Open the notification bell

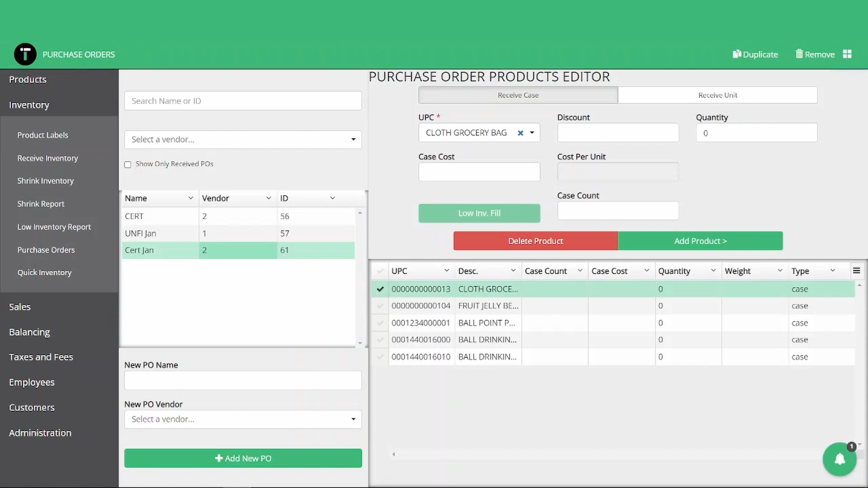[840, 459]
